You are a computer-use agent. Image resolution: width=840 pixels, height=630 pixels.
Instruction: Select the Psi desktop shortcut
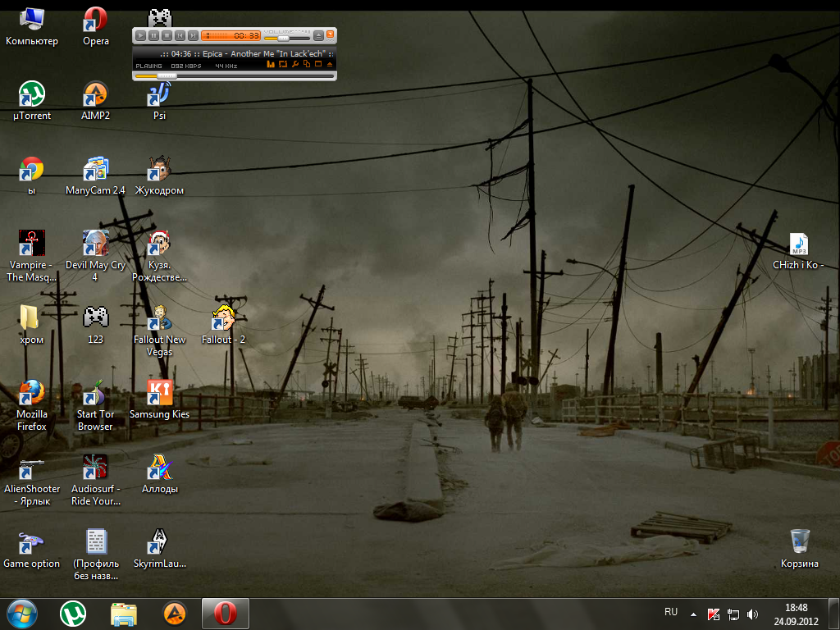click(x=159, y=101)
